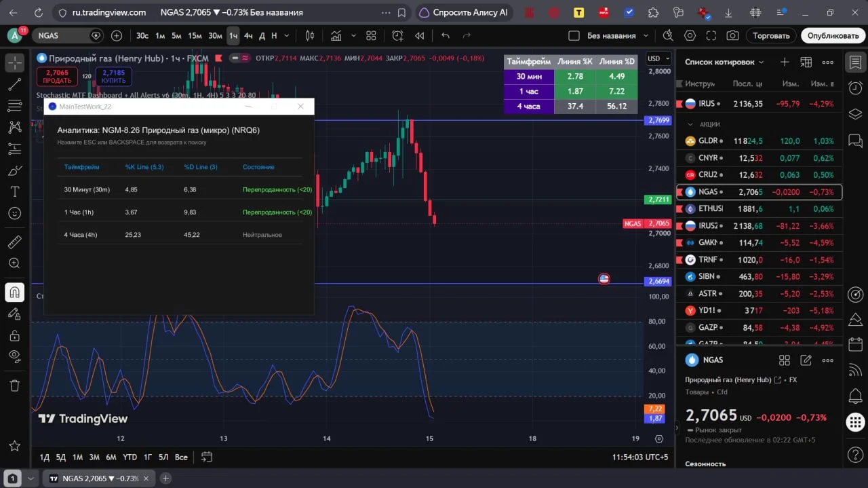Open chart settings hexagon icon
This screenshot has width=868, height=488.
click(x=690, y=36)
